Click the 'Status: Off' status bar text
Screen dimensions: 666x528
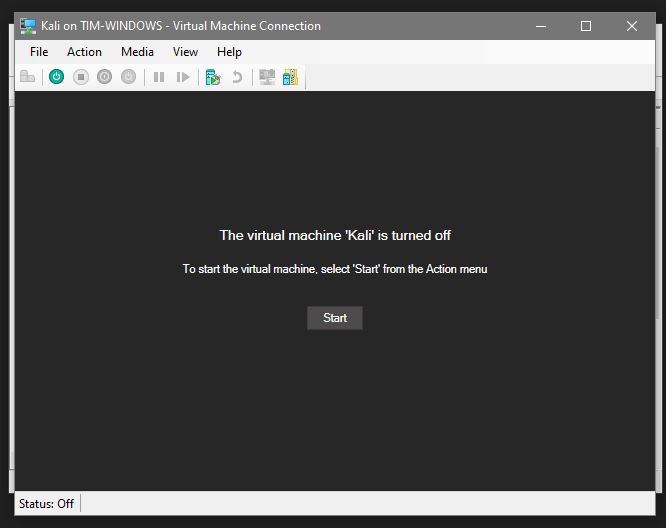[x=46, y=503]
